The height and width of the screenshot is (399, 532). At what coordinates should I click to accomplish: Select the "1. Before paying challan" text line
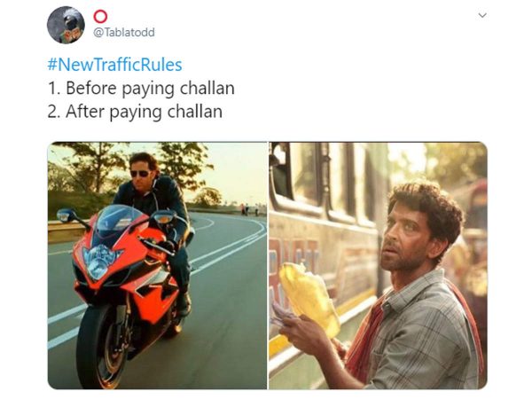(141, 88)
